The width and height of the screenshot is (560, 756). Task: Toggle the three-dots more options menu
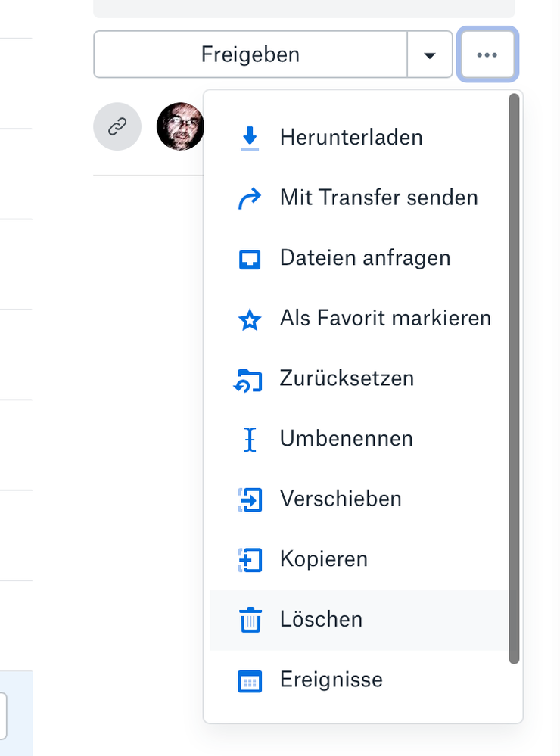tap(488, 54)
